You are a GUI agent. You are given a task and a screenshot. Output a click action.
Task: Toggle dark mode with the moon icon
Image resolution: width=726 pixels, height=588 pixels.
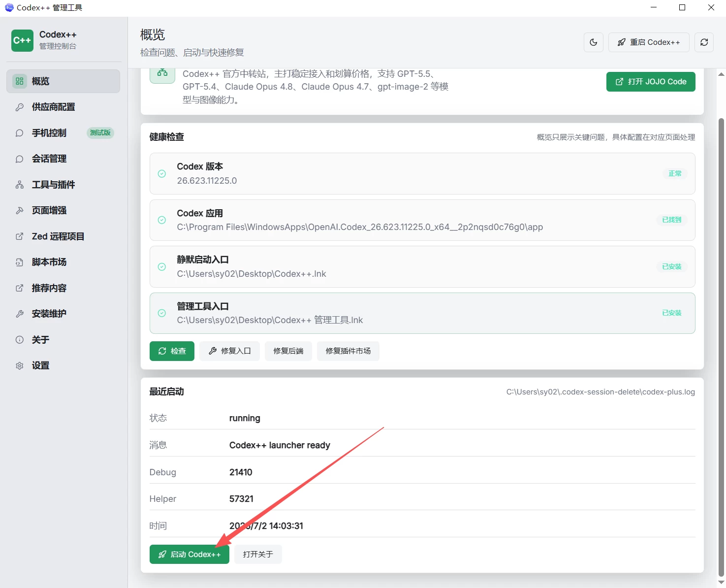click(x=594, y=42)
